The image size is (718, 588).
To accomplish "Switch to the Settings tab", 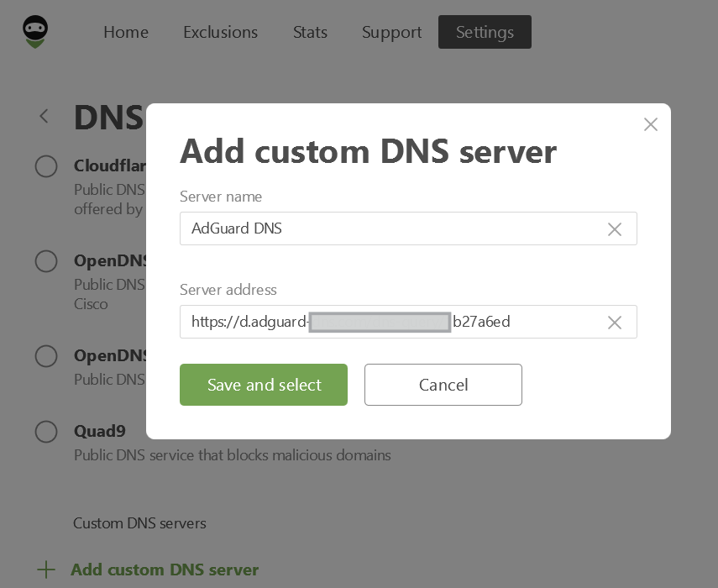I will (x=485, y=32).
